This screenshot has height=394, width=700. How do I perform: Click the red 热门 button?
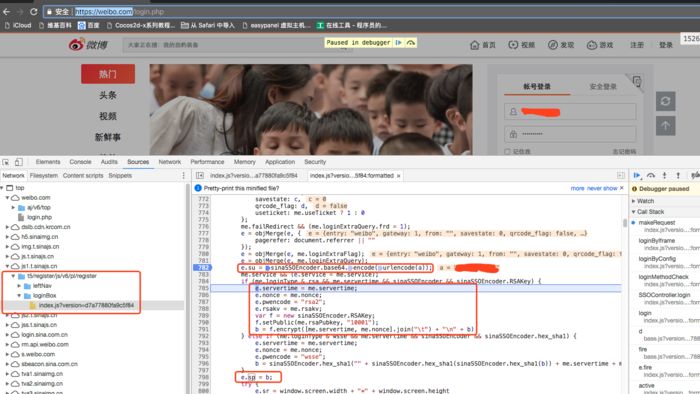[108, 74]
